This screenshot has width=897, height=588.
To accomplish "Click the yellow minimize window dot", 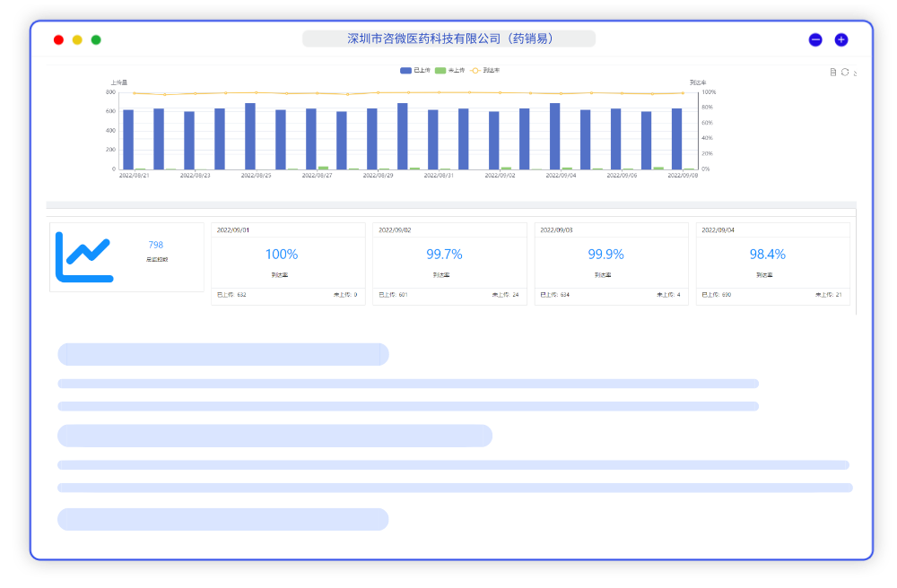I will click(77, 39).
